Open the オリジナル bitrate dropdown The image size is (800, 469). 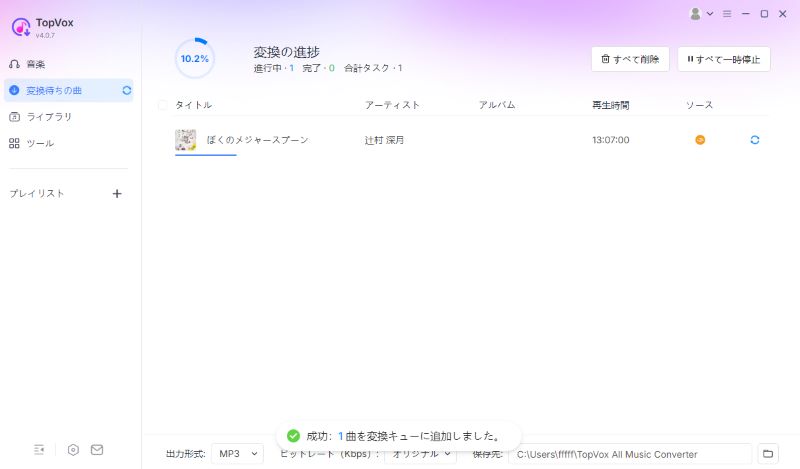click(x=421, y=454)
